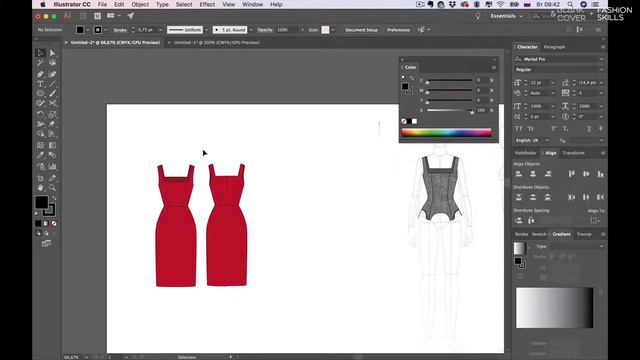This screenshot has height=360, width=640.
Task: Activate the Zoom tool
Action: tap(52, 188)
